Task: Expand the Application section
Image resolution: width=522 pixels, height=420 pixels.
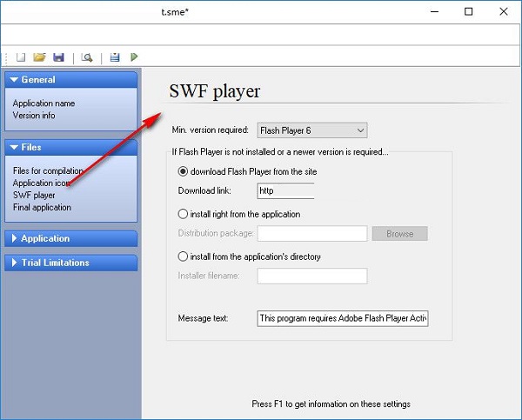Action: [x=71, y=238]
